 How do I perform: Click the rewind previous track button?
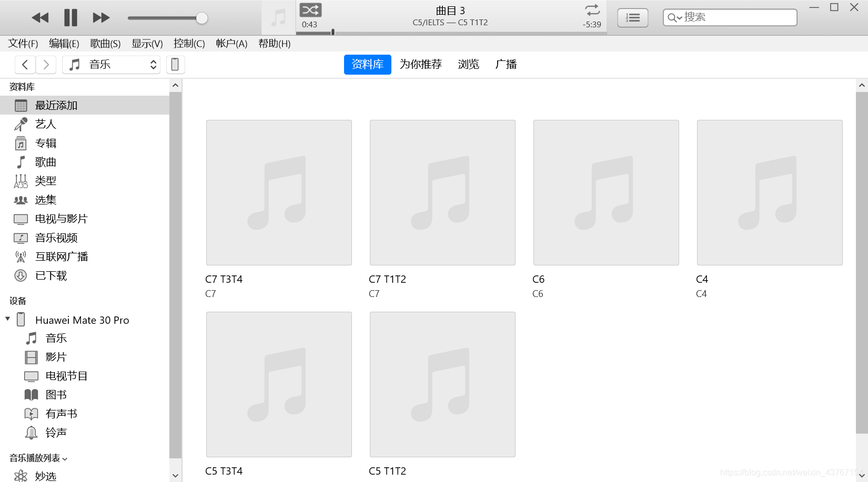(40, 18)
